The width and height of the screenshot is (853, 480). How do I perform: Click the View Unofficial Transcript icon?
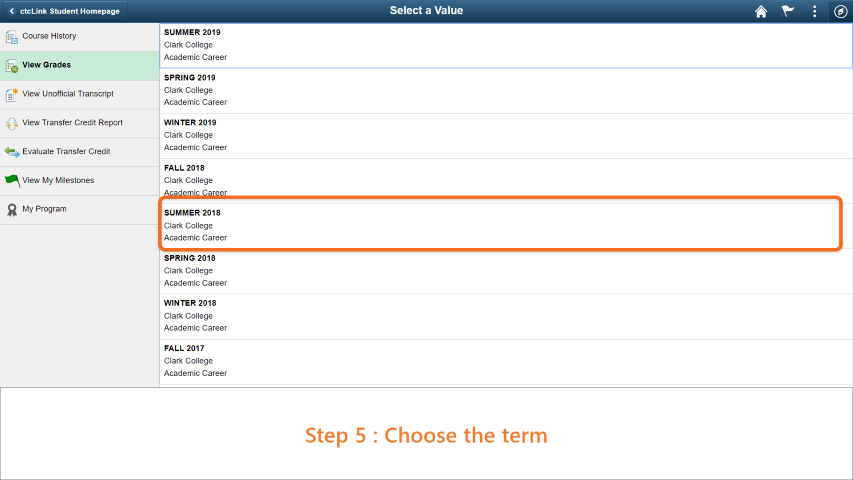click(11, 95)
